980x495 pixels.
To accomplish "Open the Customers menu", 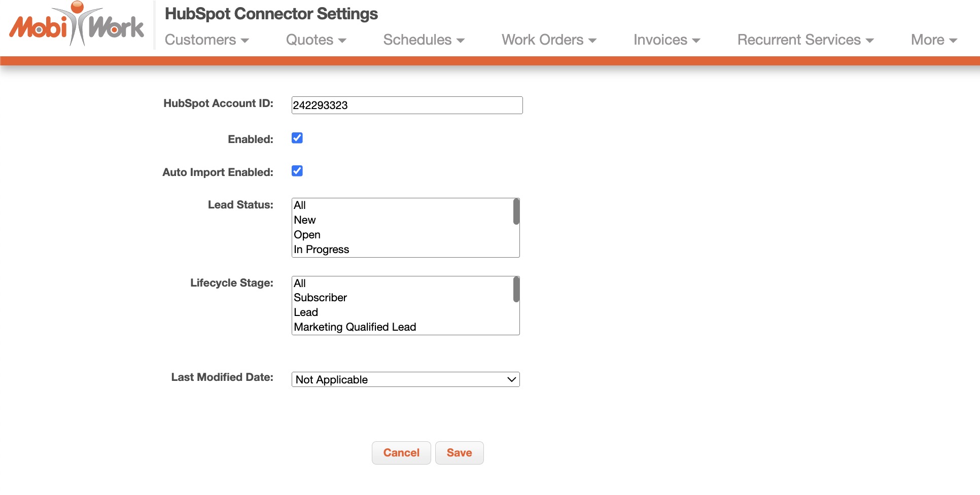I will pyautogui.click(x=206, y=40).
